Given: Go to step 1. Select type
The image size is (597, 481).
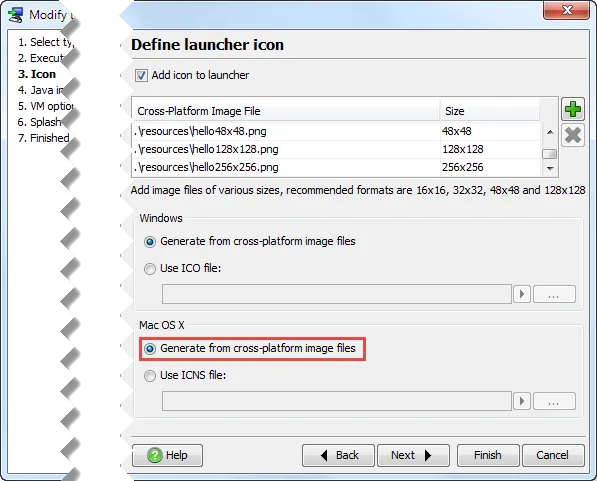Looking at the screenshot, I should pyautogui.click(x=45, y=42).
